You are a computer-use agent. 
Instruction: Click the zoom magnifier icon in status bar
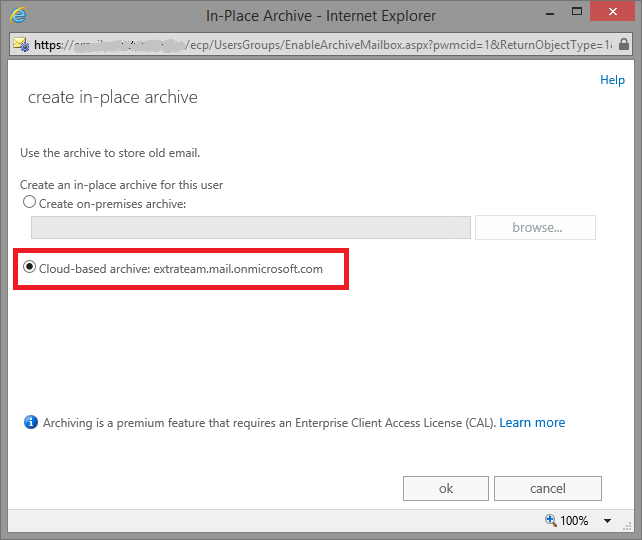click(x=550, y=521)
